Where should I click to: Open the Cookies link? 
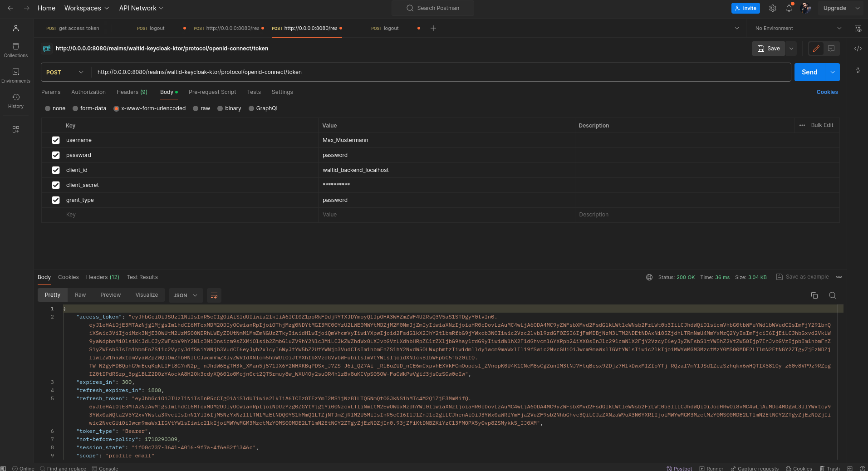pyautogui.click(x=827, y=92)
